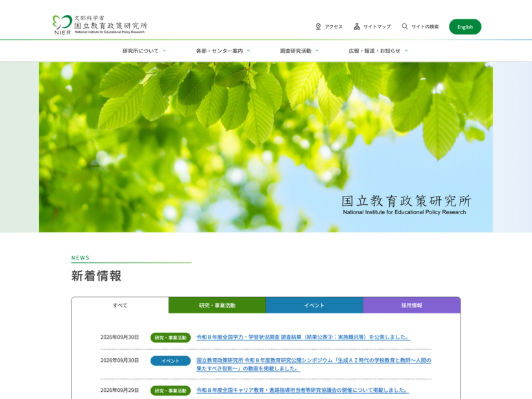
Task: Click the 2026年09月29日 date text
Action: point(119,390)
